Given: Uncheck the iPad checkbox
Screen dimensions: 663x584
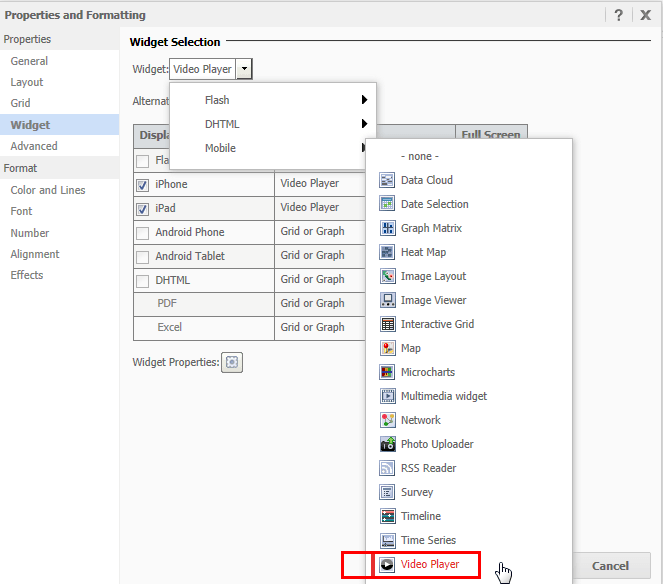Looking at the screenshot, I should pos(143,209).
